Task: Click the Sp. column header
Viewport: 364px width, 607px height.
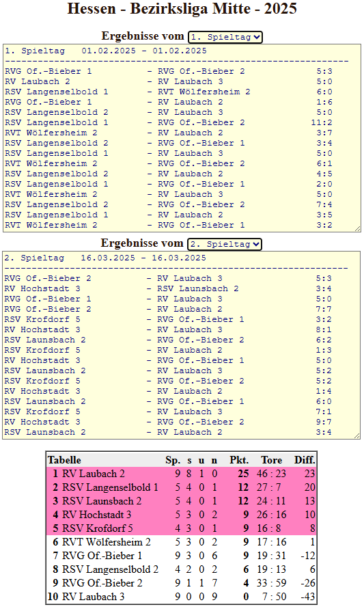Action: tap(173, 460)
